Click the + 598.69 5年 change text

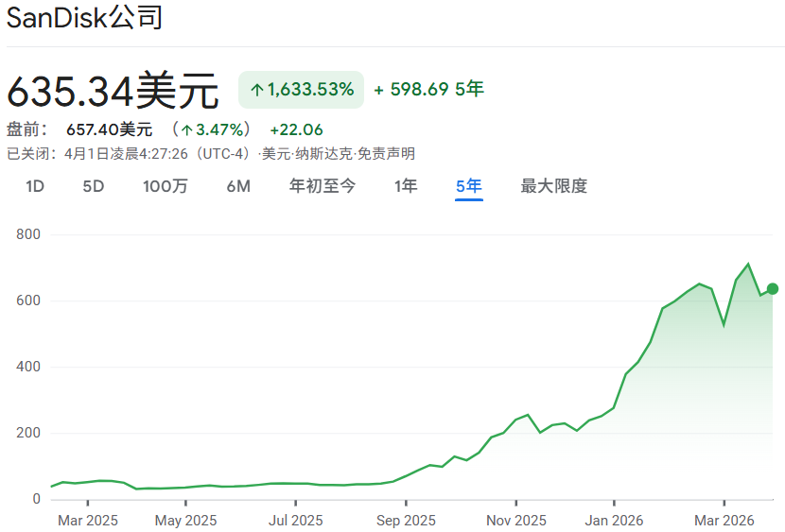429,89
